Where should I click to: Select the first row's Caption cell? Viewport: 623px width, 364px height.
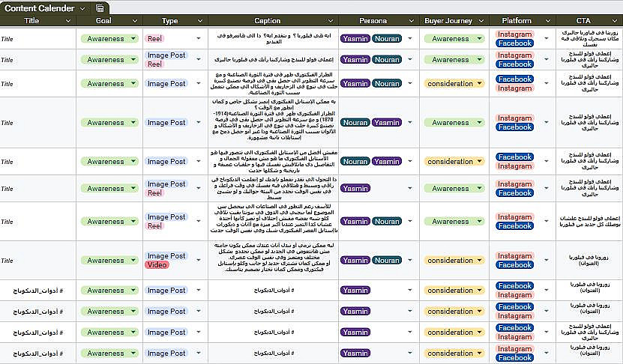272,38
